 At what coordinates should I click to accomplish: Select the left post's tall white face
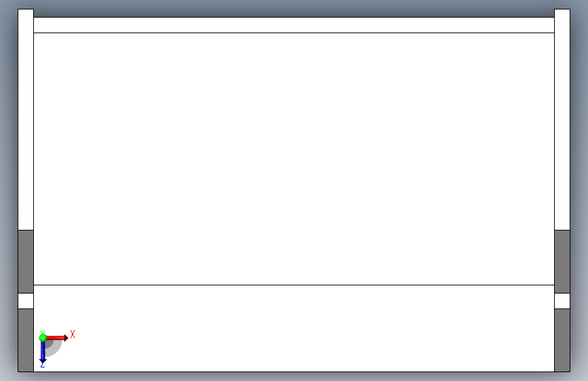[26, 119]
